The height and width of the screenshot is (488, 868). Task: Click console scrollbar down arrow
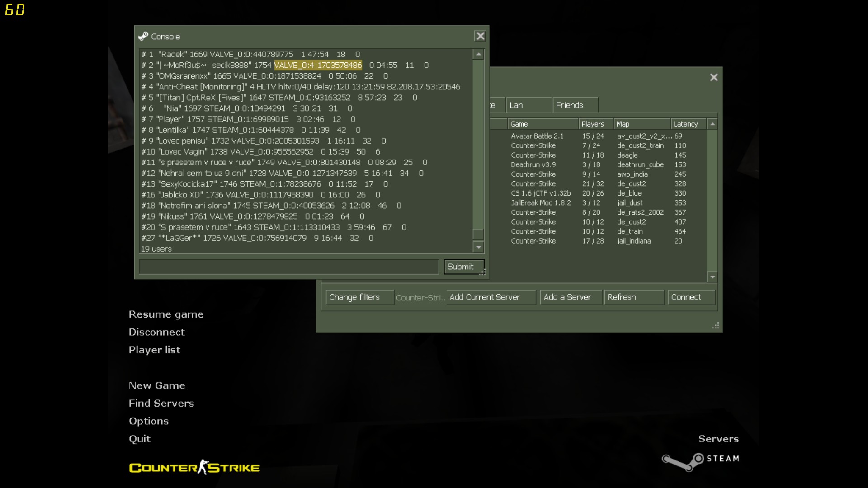(478, 247)
